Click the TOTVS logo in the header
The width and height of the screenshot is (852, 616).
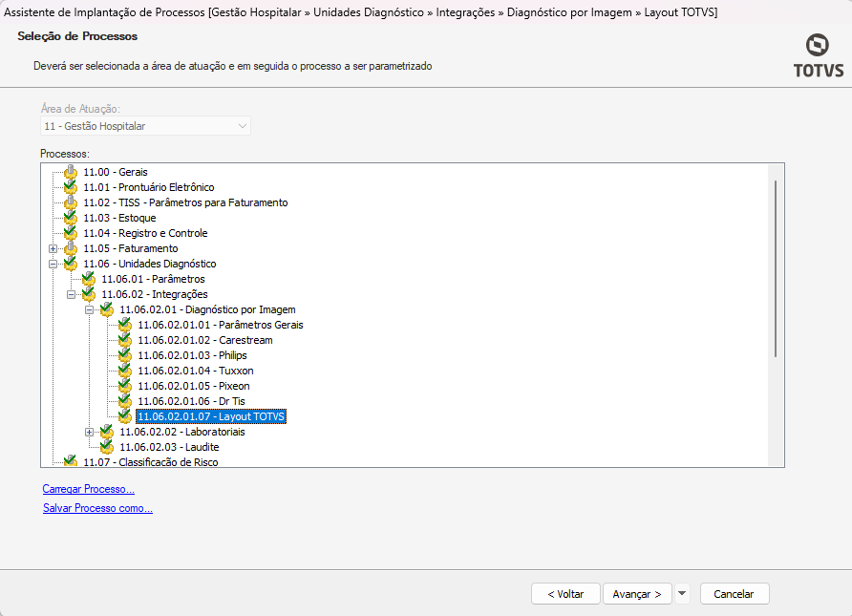(818, 56)
